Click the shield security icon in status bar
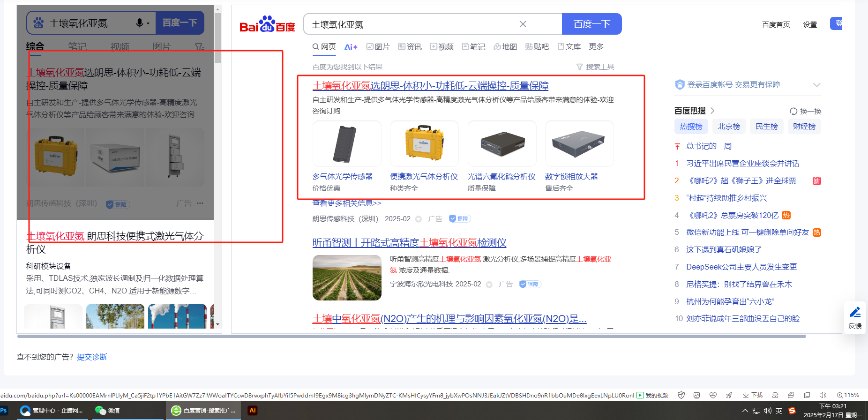This screenshot has height=420, width=868. (681, 395)
